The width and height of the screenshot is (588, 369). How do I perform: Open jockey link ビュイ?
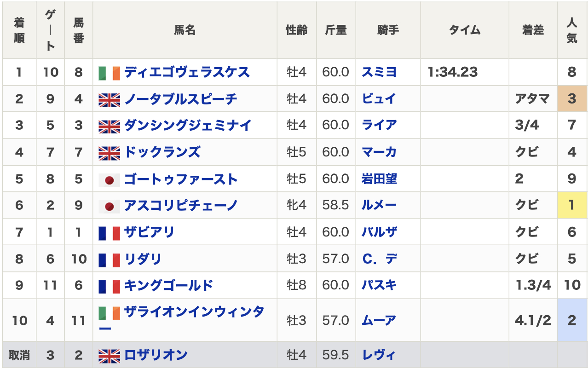pyautogui.click(x=379, y=99)
